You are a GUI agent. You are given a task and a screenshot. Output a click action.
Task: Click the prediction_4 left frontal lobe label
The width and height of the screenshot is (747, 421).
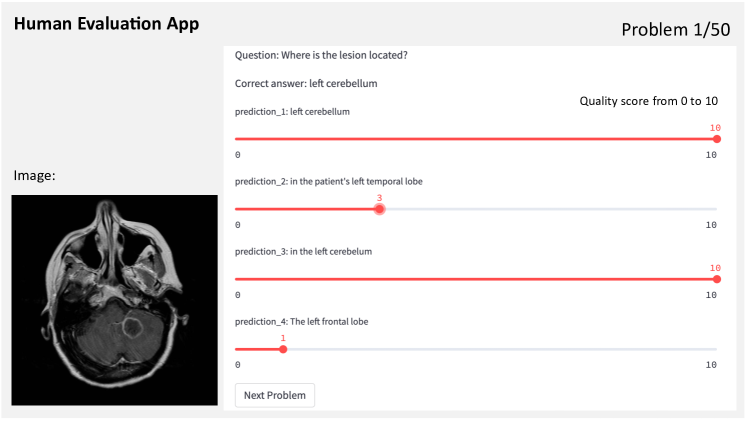[x=302, y=321]
